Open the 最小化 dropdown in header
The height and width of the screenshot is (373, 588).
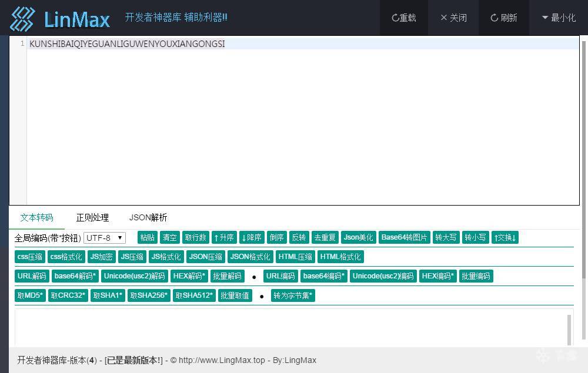click(559, 18)
